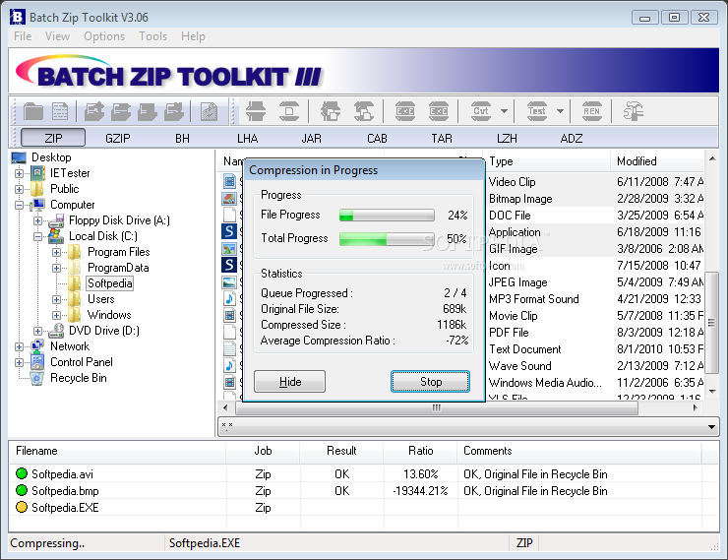
Task: Switch to the CAB format tab
Action: (377, 139)
